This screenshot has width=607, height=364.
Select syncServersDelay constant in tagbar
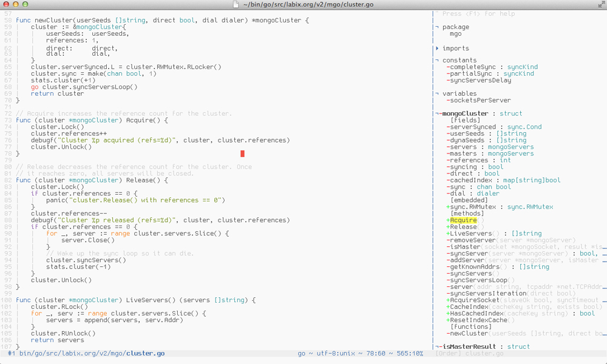point(480,81)
